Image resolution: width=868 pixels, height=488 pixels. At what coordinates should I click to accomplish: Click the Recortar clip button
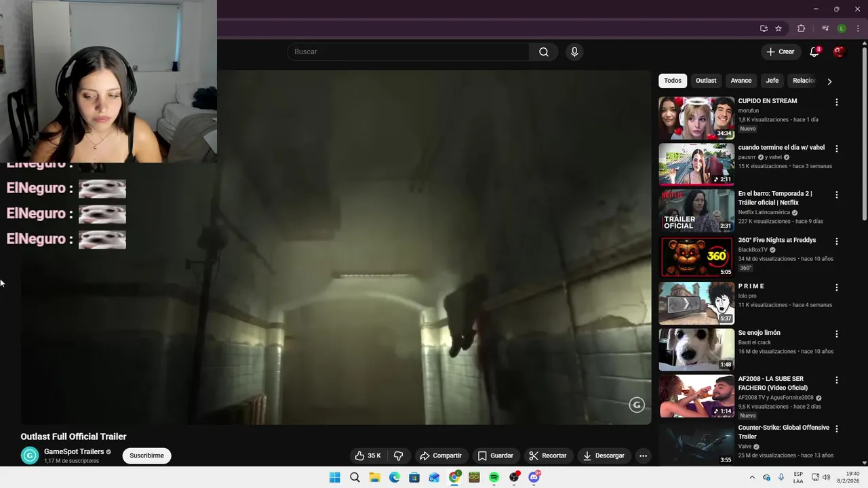548,455
